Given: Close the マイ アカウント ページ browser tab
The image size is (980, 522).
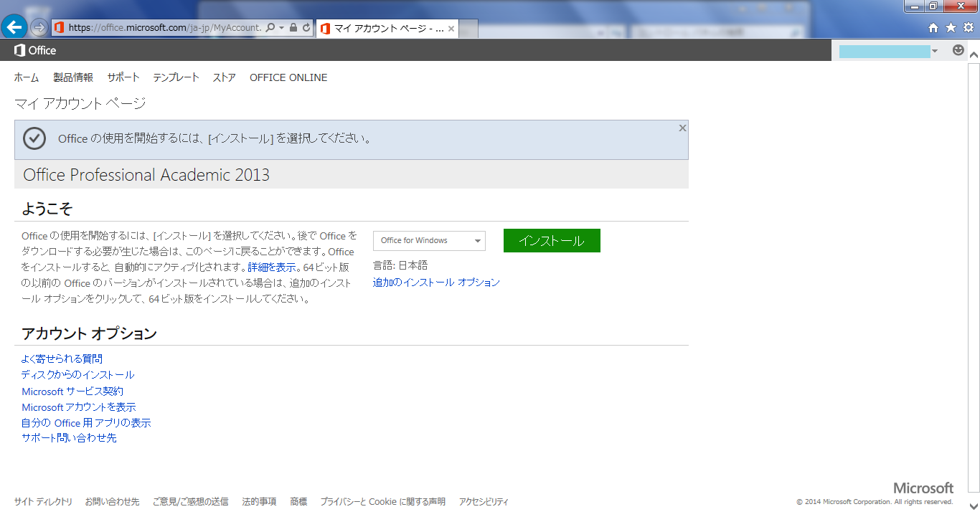Looking at the screenshot, I should click(x=451, y=29).
